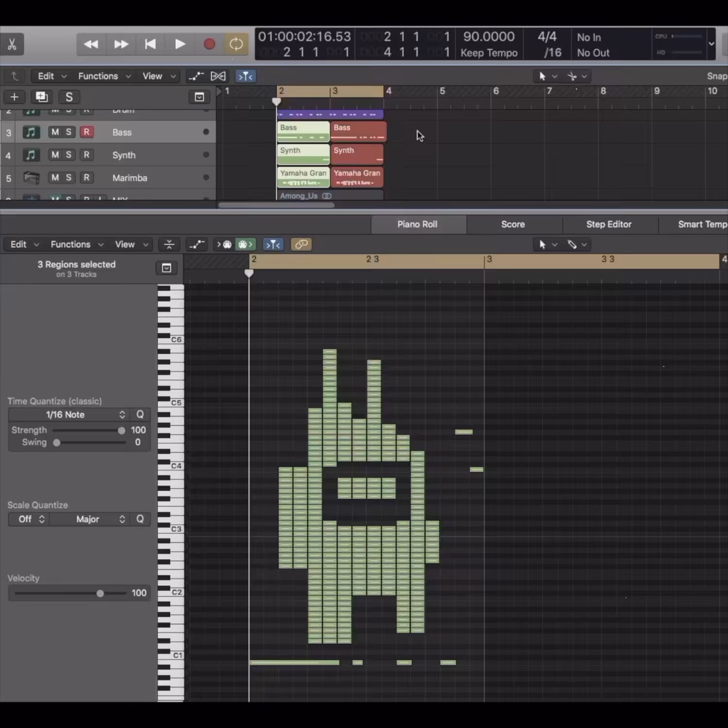Click the fast forward transport button
The height and width of the screenshot is (728, 728).
pos(121,44)
